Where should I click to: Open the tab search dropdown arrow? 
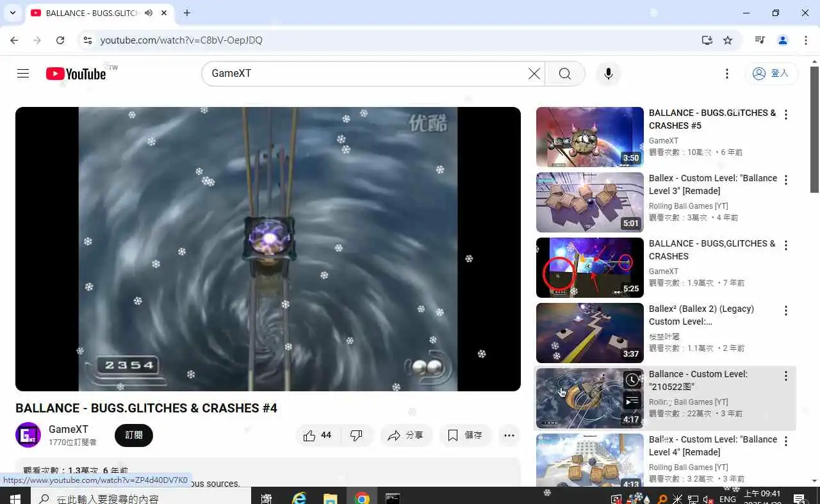pos(12,13)
